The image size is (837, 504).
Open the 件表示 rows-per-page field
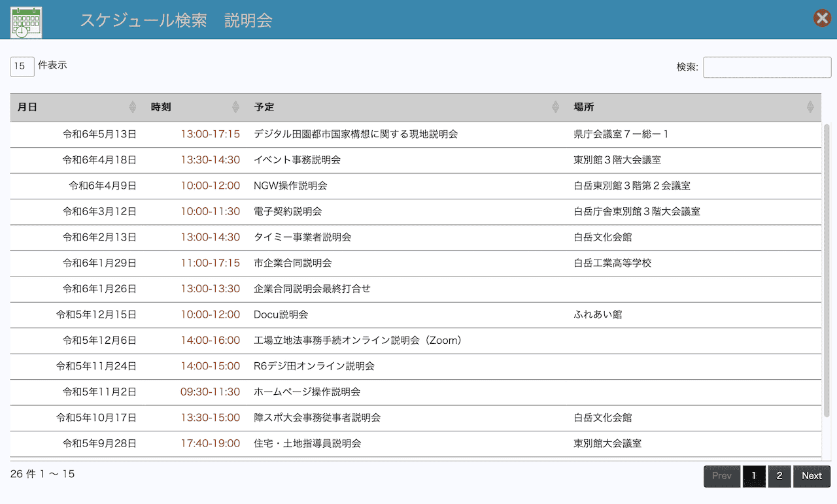(22, 66)
